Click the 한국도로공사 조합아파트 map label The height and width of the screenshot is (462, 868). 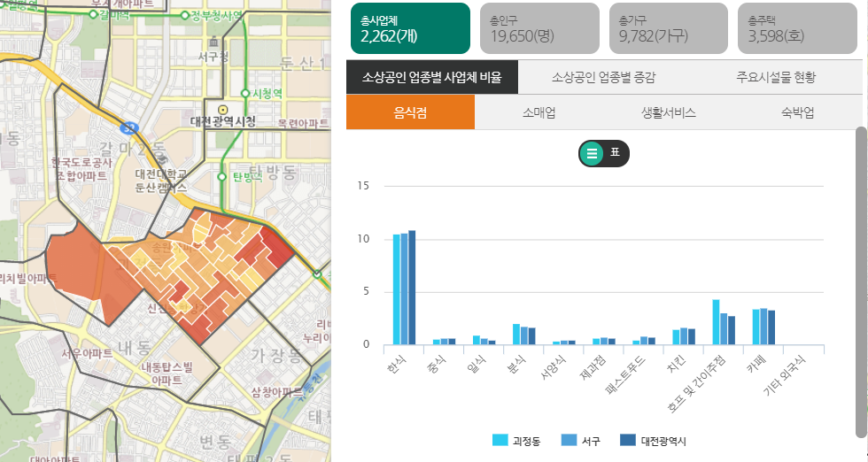[x=81, y=169]
